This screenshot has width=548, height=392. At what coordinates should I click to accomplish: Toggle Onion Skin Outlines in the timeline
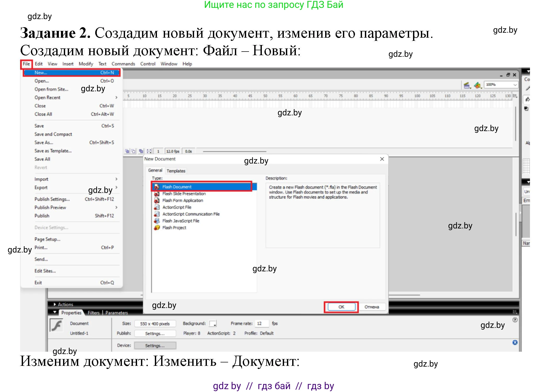tap(134, 151)
